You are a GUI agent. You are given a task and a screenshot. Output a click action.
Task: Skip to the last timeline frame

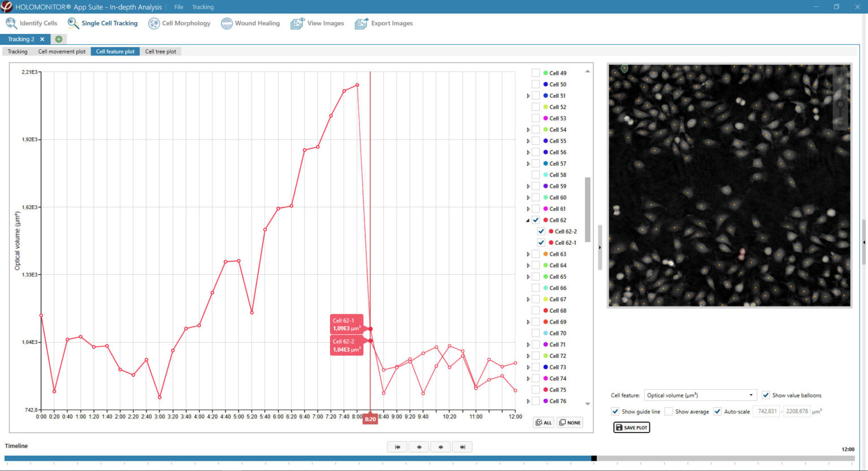(462, 447)
